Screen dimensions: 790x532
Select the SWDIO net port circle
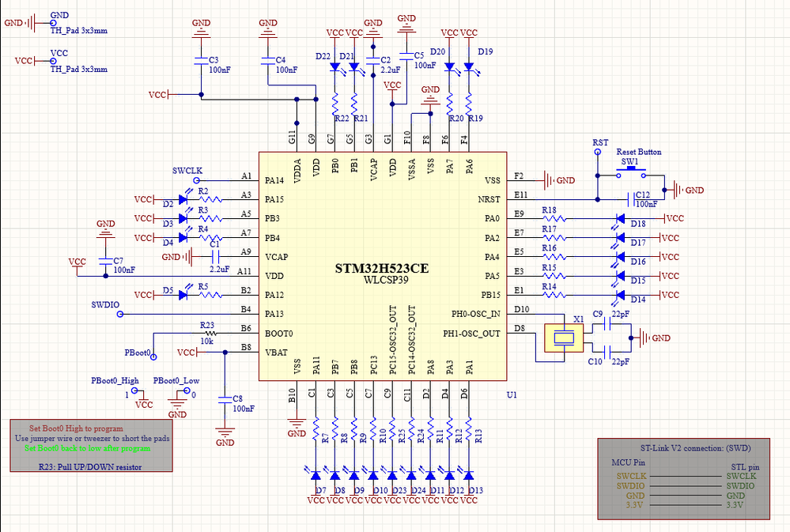120,314
